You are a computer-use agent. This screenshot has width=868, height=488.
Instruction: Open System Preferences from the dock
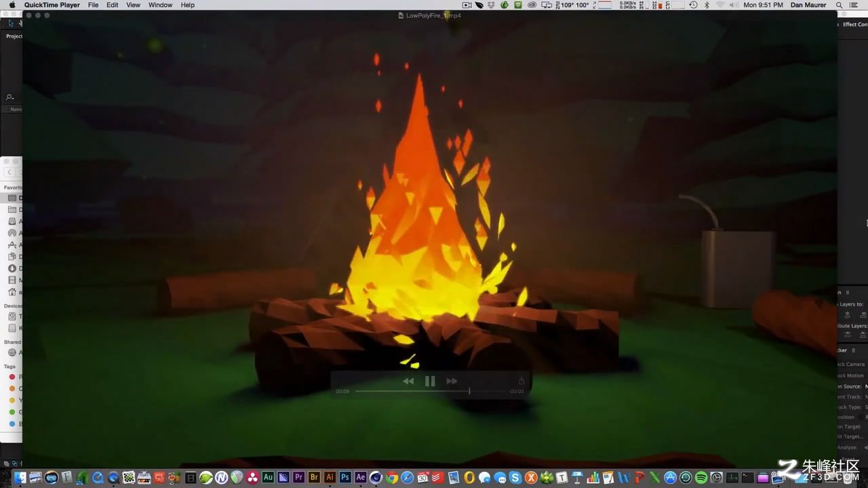tap(716, 477)
